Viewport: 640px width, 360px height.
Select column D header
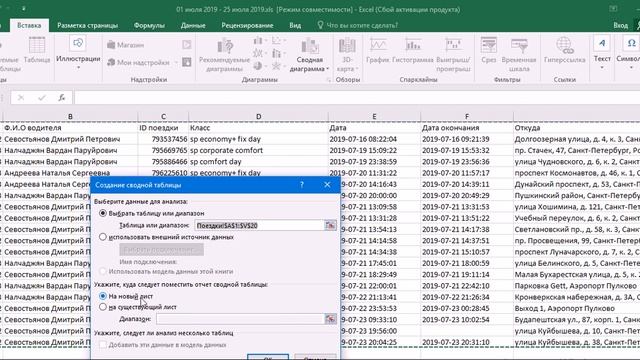point(258,117)
